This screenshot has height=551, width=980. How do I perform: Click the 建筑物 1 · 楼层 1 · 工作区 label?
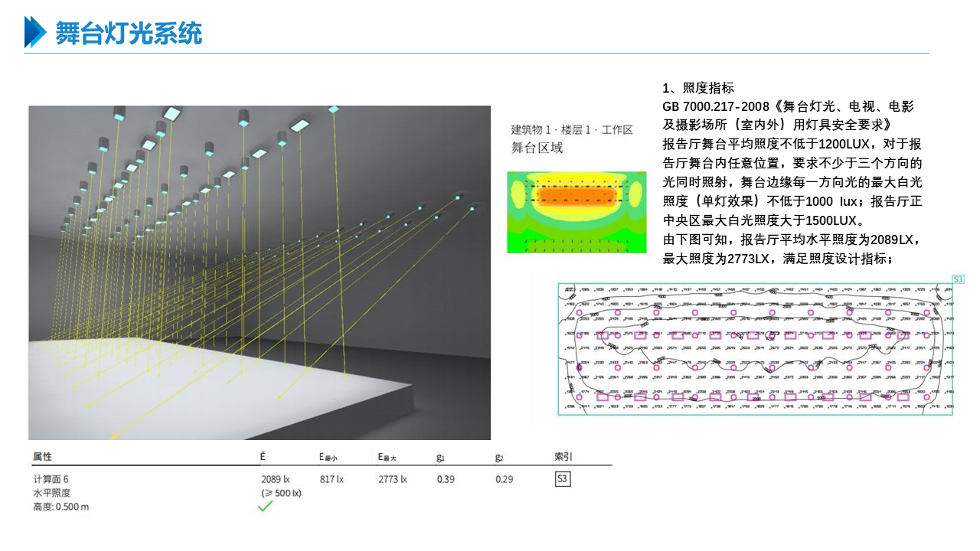[x=572, y=130]
